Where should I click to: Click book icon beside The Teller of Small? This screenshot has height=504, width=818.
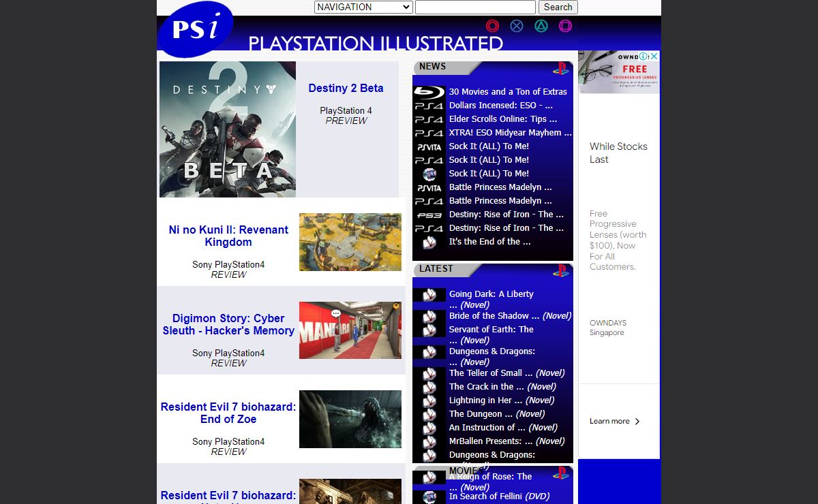coord(429,374)
